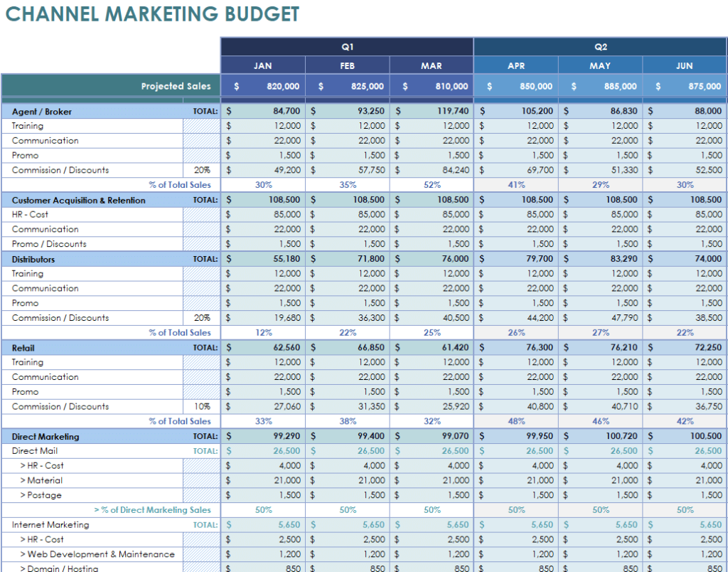Screen dimensions: 728x572
Task: Select Agent / Broker commission value 49,200
Action: tap(263, 170)
